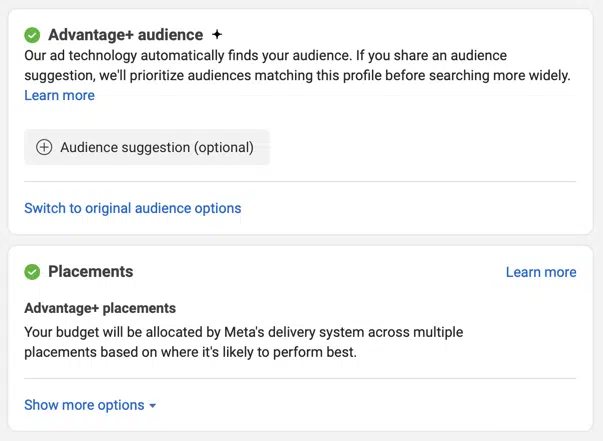Open the Audience suggestion (optional) button
The height and width of the screenshot is (441, 603).
click(147, 147)
